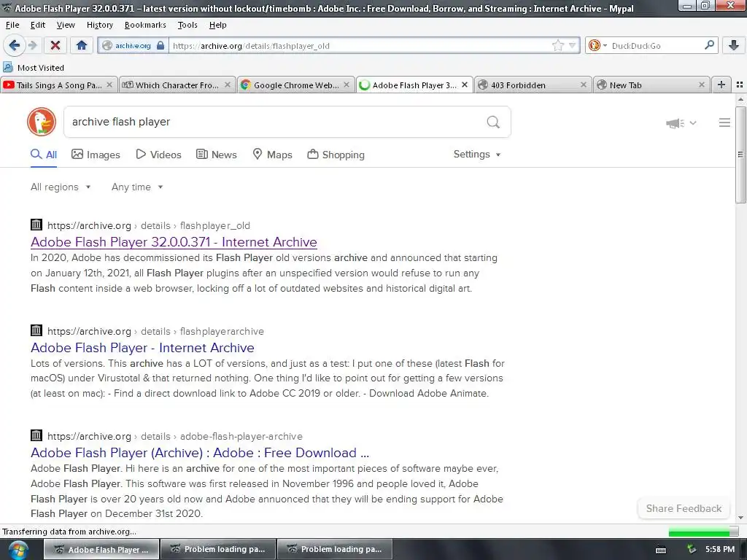Open the list all tabs button
The image size is (747, 560).
(x=740, y=85)
